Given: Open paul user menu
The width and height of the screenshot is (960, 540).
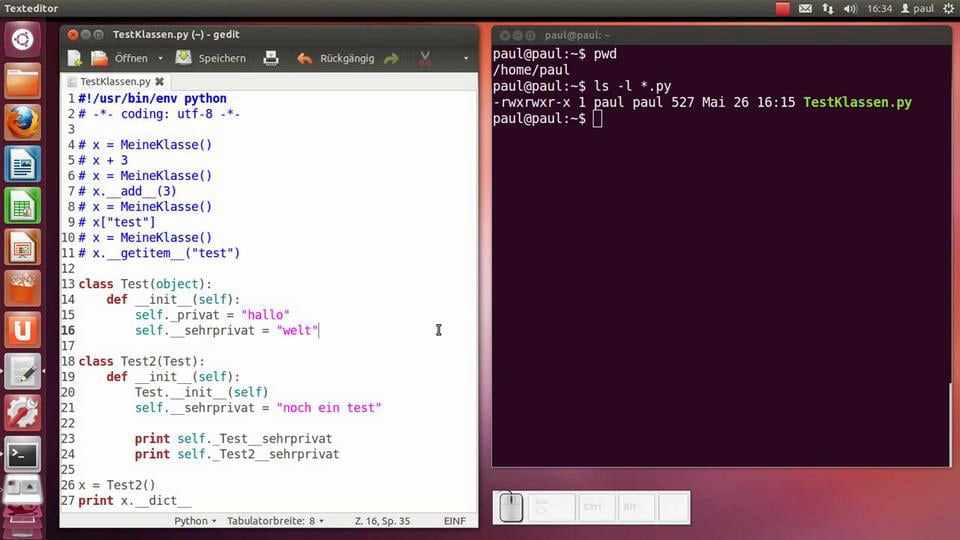Looking at the screenshot, I should (917, 9).
